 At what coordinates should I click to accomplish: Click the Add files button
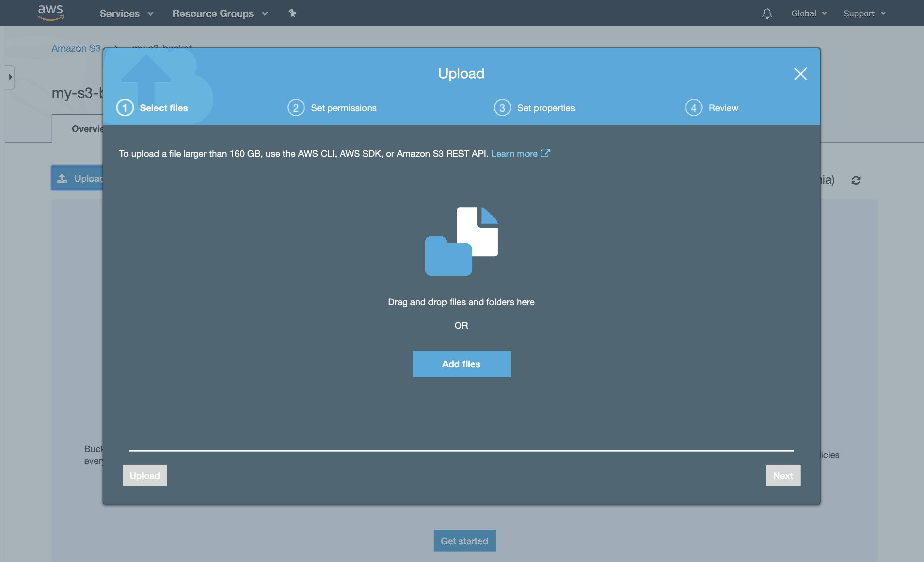tap(461, 364)
